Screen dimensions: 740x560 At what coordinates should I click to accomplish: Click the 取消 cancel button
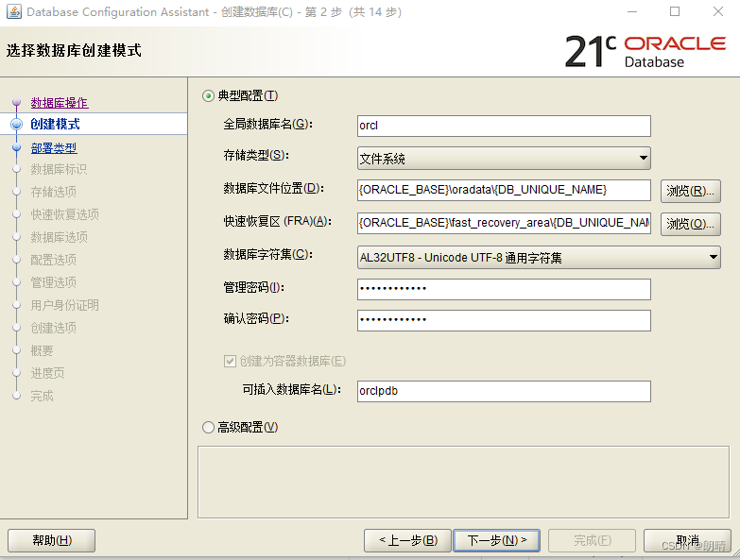point(687,540)
